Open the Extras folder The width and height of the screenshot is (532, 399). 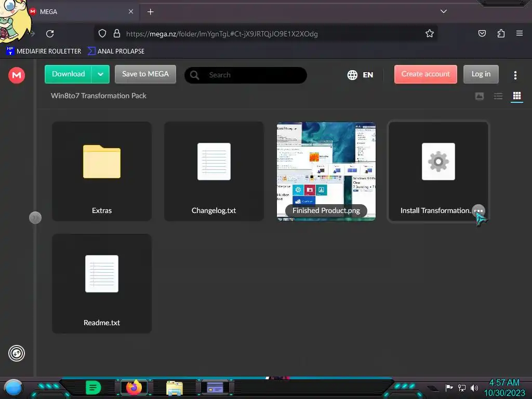pos(102,171)
